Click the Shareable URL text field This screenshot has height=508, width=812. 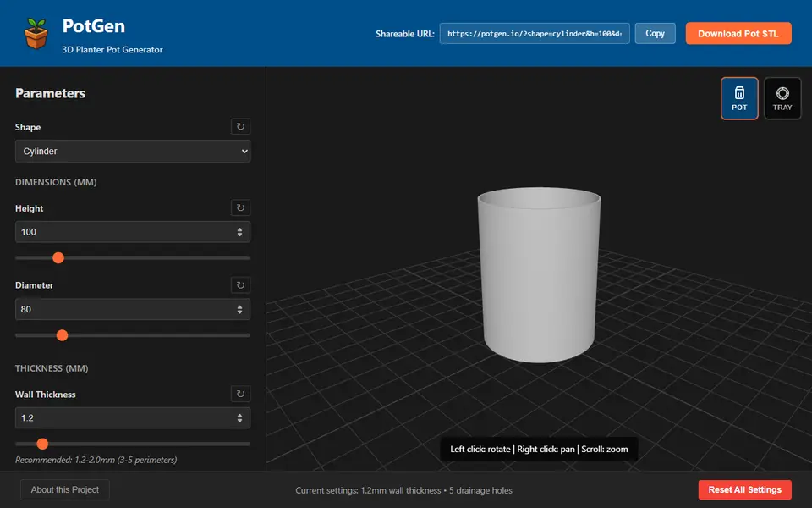(x=535, y=33)
